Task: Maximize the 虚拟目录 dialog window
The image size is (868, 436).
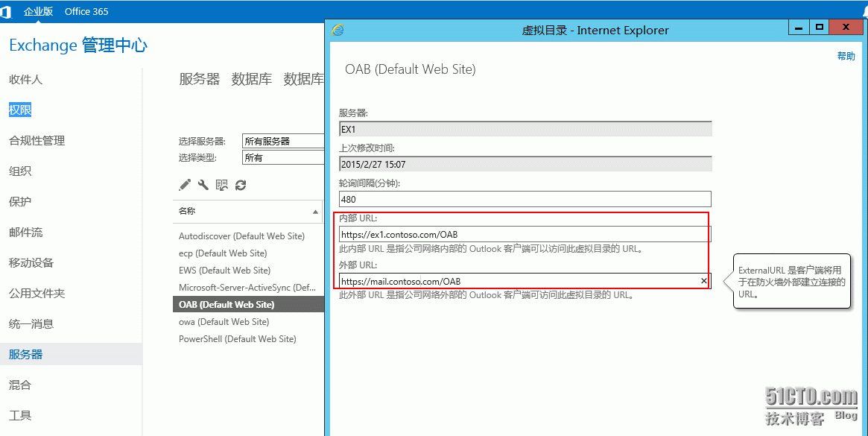Action: click(x=820, y=27)
